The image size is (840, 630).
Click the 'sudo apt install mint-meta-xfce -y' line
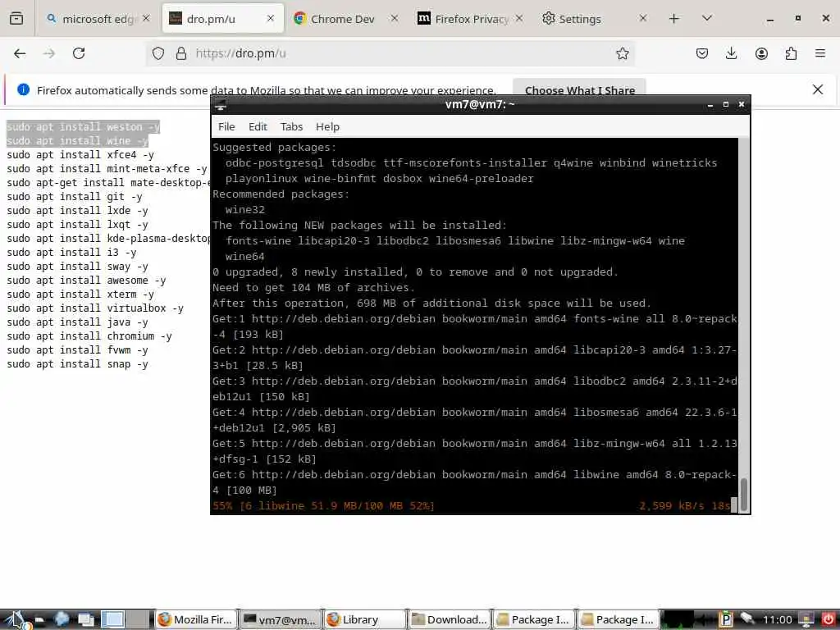[x=107, y=169]
